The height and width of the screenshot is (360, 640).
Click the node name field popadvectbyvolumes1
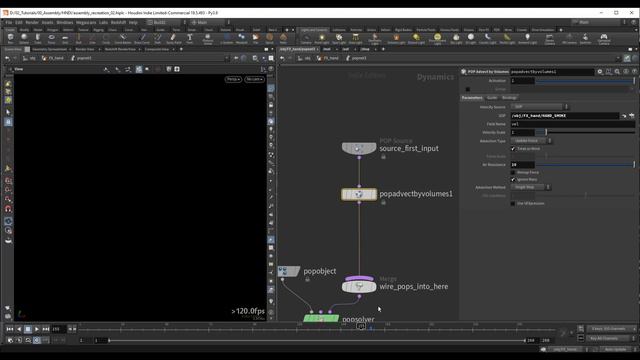[552, 71]
